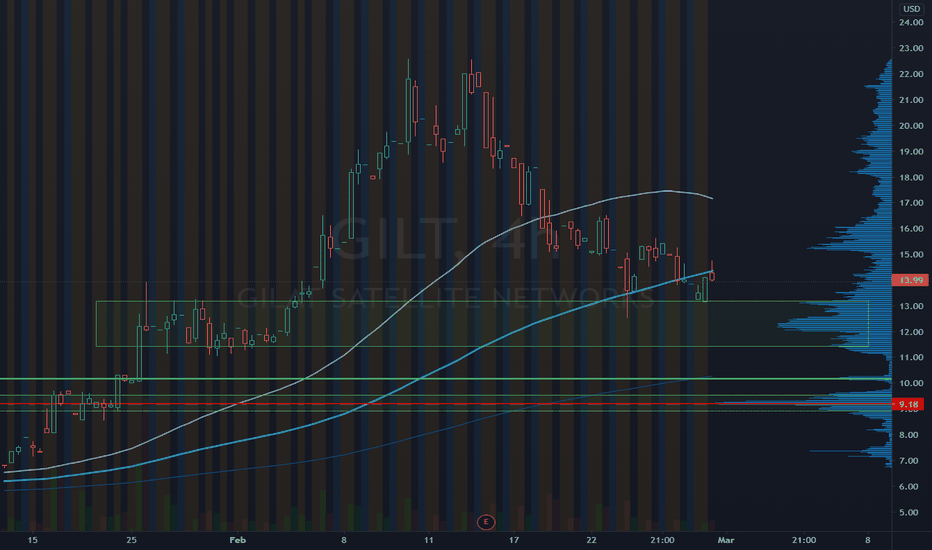Open the earnings 'E' marker icon
The width and height of the screenshot is (932, 550).
tap(486, 522)
